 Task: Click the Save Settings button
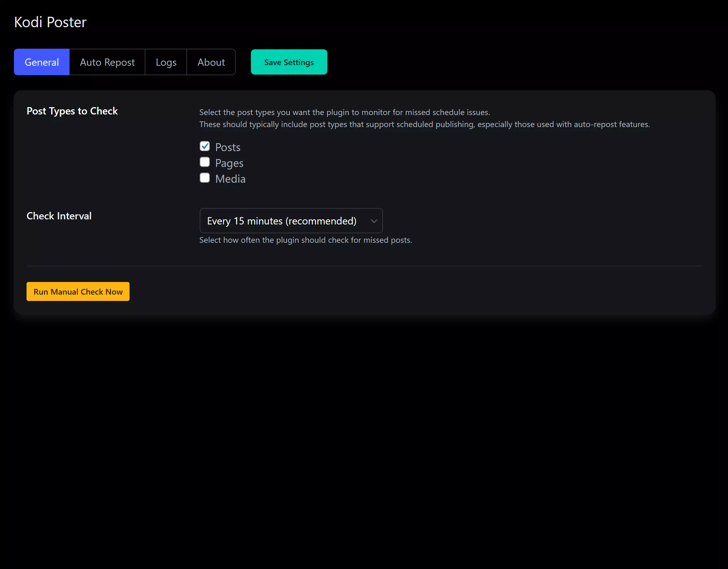tap(289, 62)
